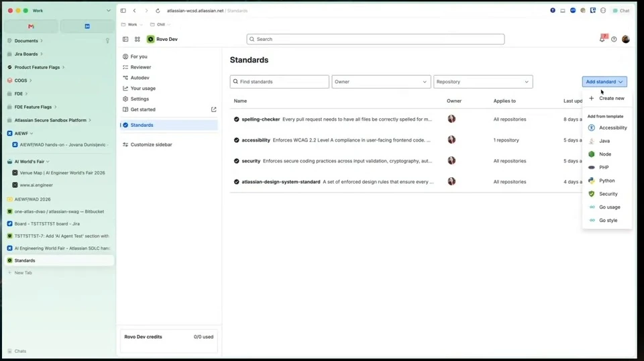Open the spelling-checker standard
The height and width of the screenshot is (361, 644).
coord(261,119)
